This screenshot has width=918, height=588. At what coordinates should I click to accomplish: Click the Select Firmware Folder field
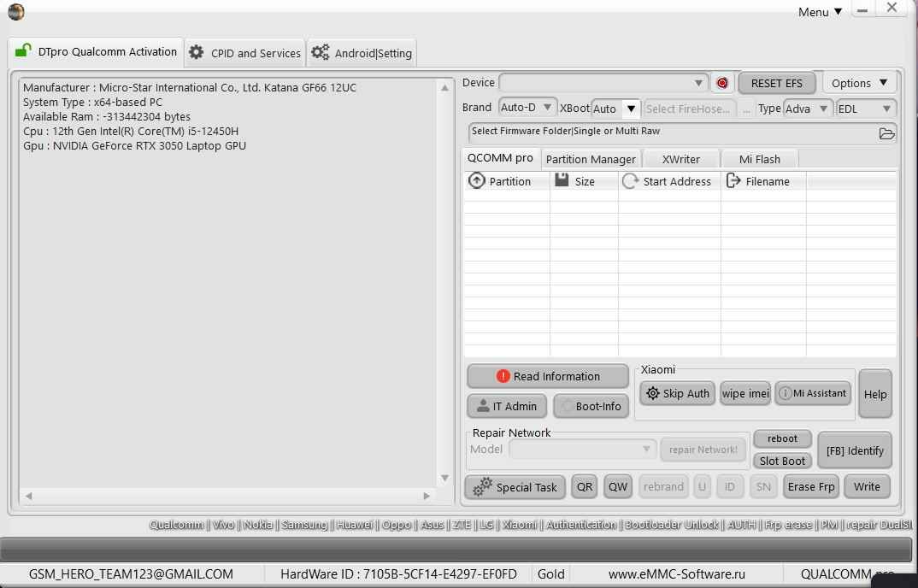[x=672, y=133]
